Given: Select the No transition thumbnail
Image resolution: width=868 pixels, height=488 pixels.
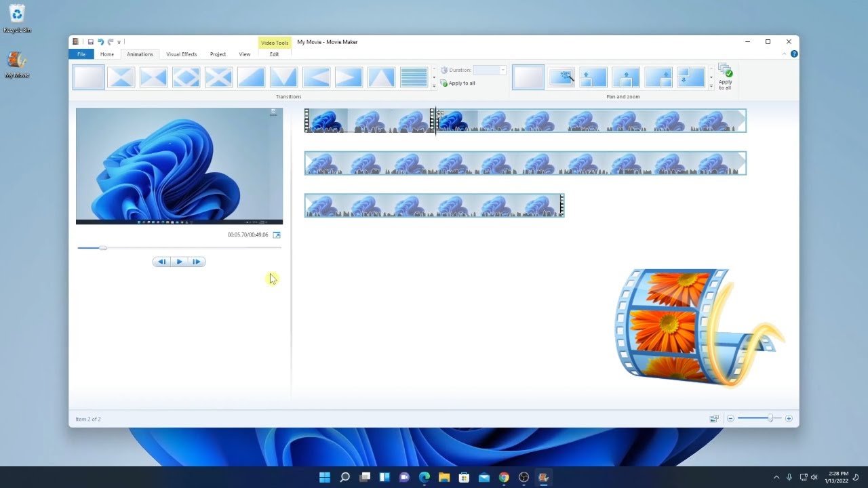Looking at the screenshot, I should click(89, 77).
